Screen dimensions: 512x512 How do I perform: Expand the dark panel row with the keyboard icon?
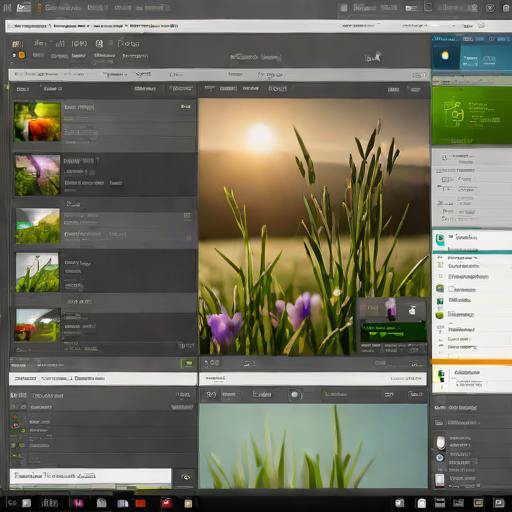click(471, 423)
